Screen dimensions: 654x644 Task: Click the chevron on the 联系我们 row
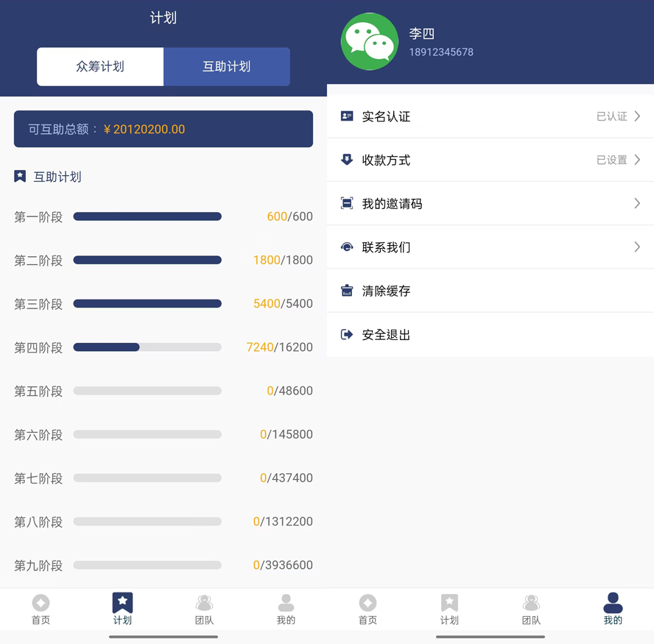(637, 247)
